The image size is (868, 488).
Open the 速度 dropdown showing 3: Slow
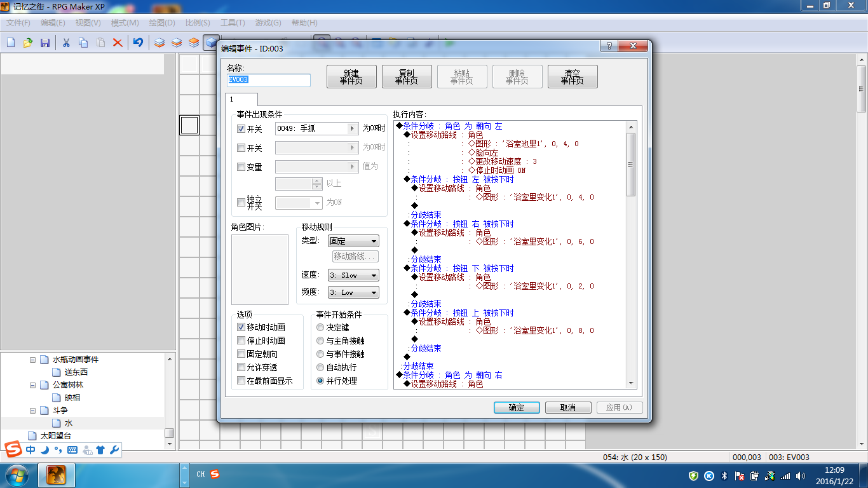353,275
